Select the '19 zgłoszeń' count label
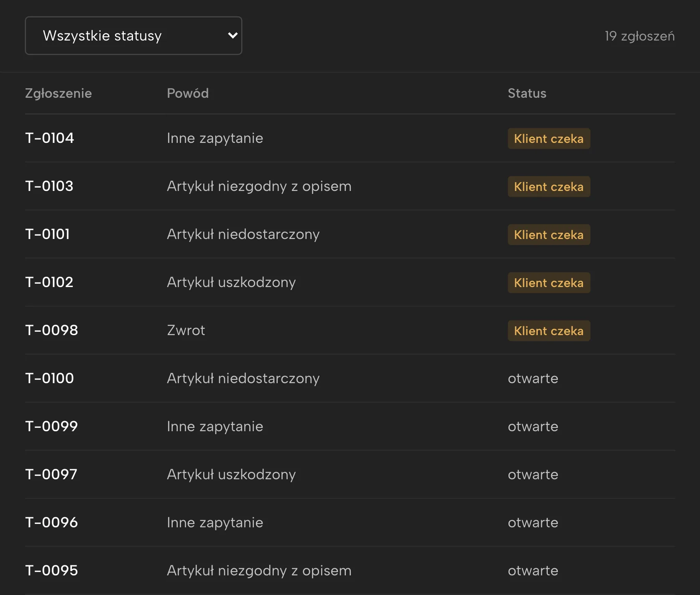The width and height of the screenshot is (700, 595). coord(639,36)
